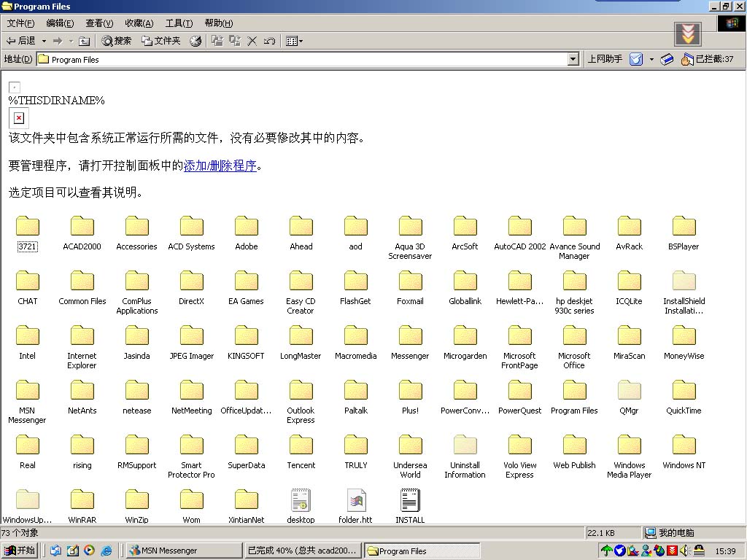Click the broken image placeholder icon
Screen dimensions: 747x560
coord(18,117)
